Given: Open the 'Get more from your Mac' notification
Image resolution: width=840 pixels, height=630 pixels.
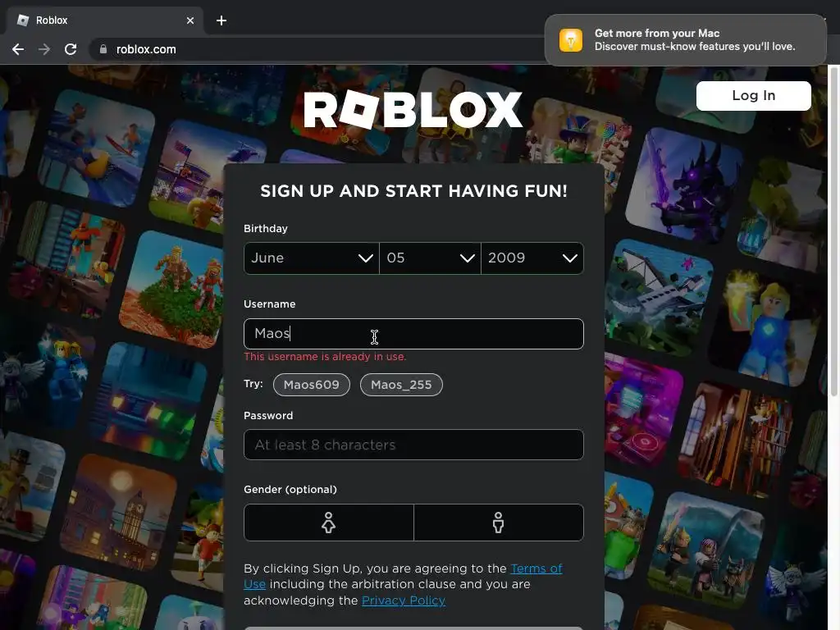Looking at the screenshot, I should (685, 40).
